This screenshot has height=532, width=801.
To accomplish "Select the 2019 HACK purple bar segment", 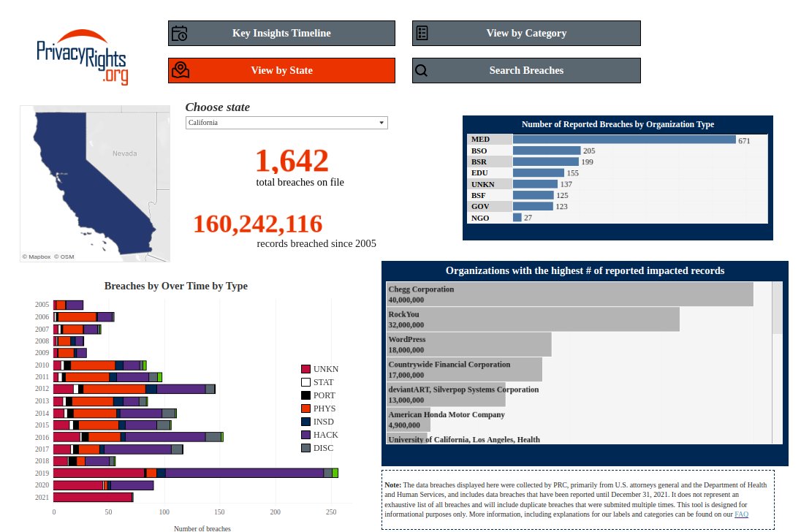I will 245,474.
